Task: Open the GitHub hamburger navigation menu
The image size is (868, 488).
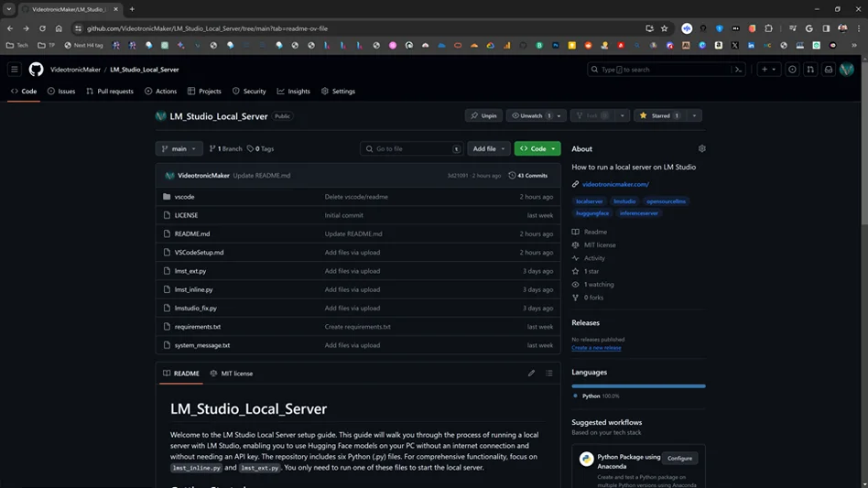Action: click(x=15, y=70)
